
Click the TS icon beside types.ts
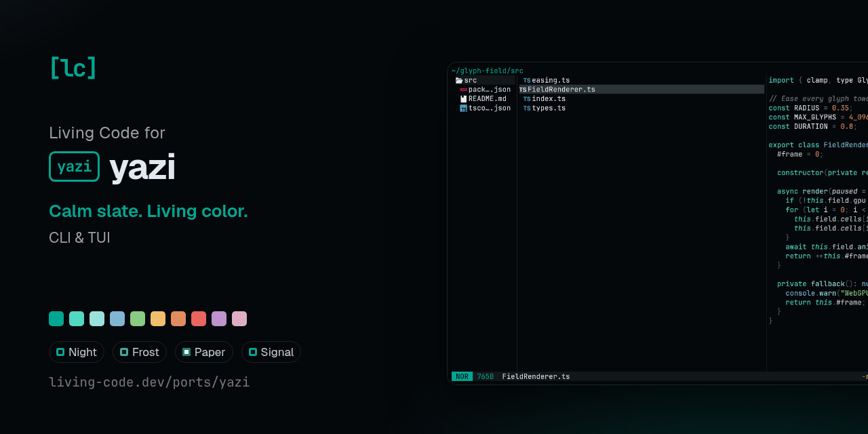tap(527, 108)
